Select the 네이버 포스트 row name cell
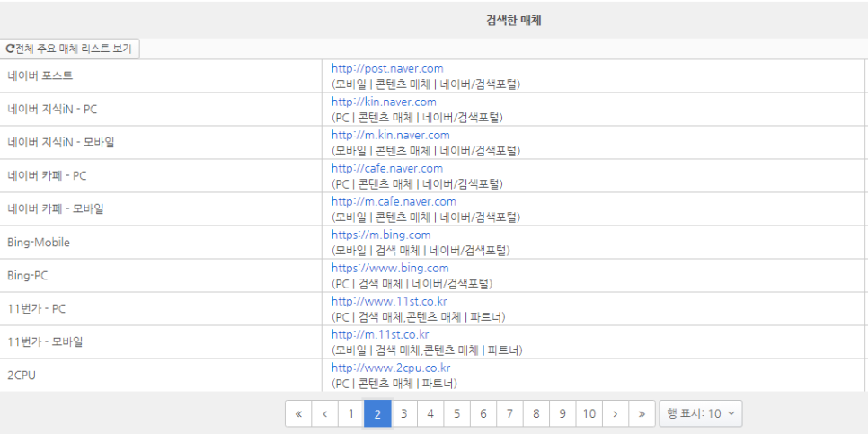The height and width of the screenshot is (434, 868). (x=161, y=75)
